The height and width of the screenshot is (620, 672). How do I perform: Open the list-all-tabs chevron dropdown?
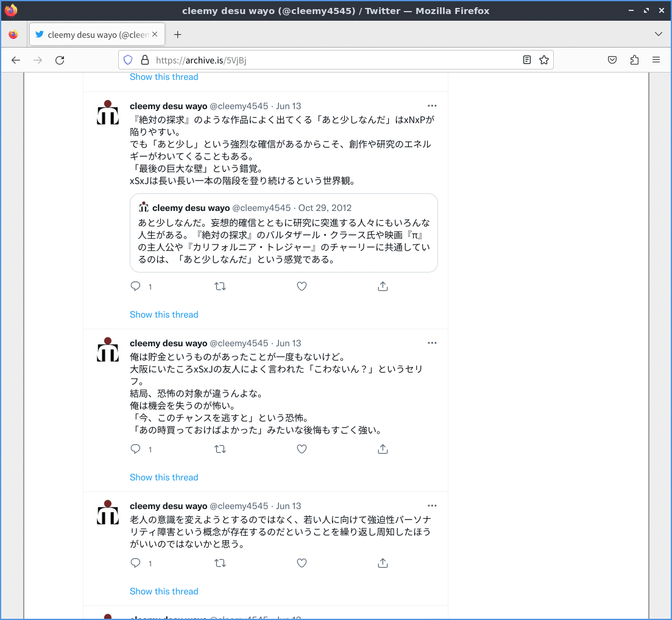pyautogui.click(x=657, y=34)
